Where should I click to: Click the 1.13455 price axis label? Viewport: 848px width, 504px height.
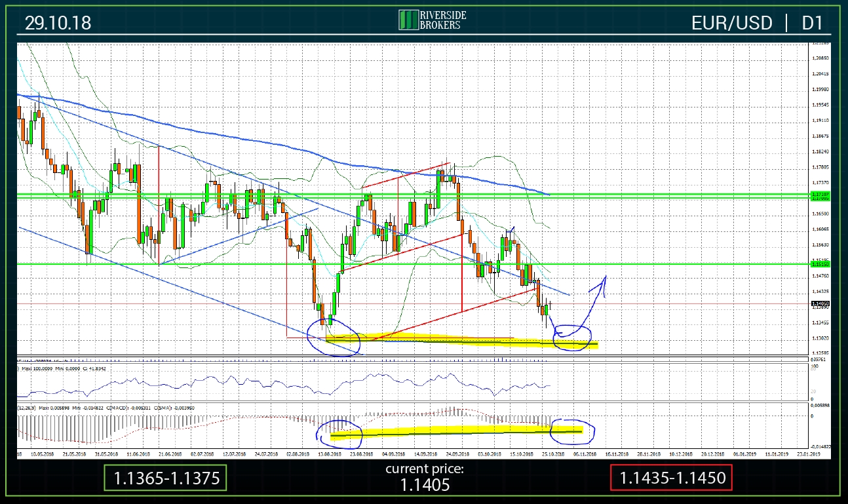tap(820, 322)
